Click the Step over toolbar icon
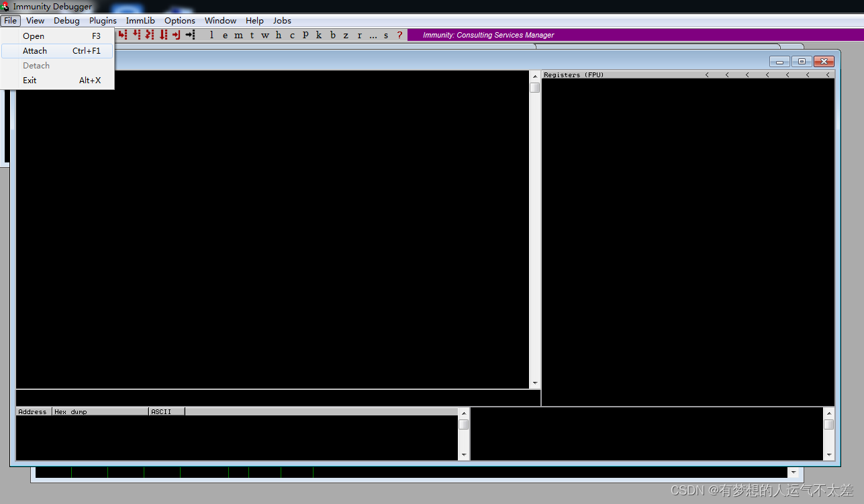Viewport: 864px width, 504px height. [x=136, y=35]
